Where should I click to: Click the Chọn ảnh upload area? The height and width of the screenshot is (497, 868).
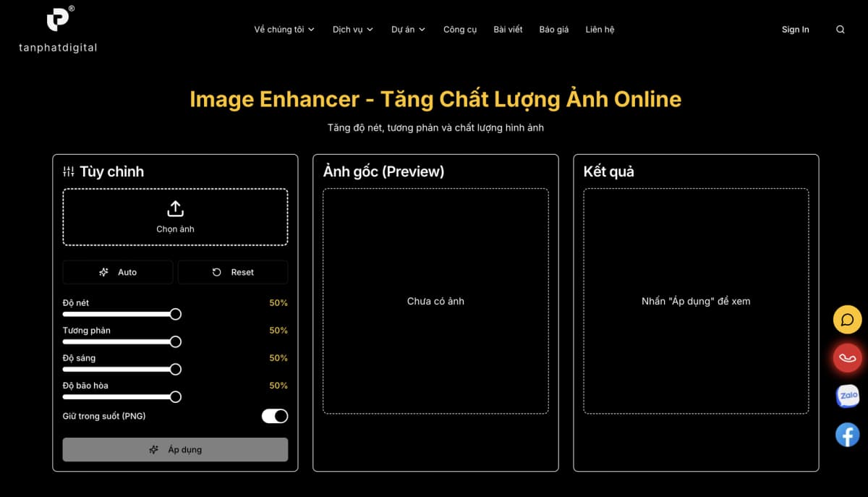(x=175, y=217)
